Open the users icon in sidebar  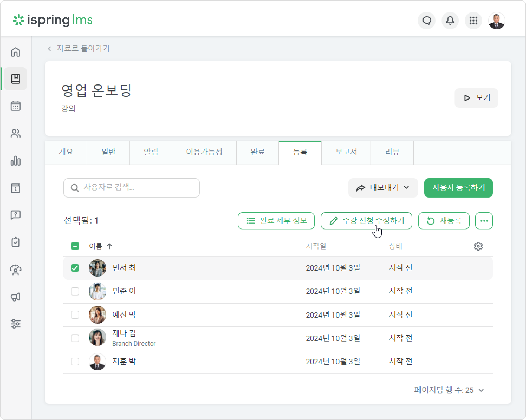point(16,134)
